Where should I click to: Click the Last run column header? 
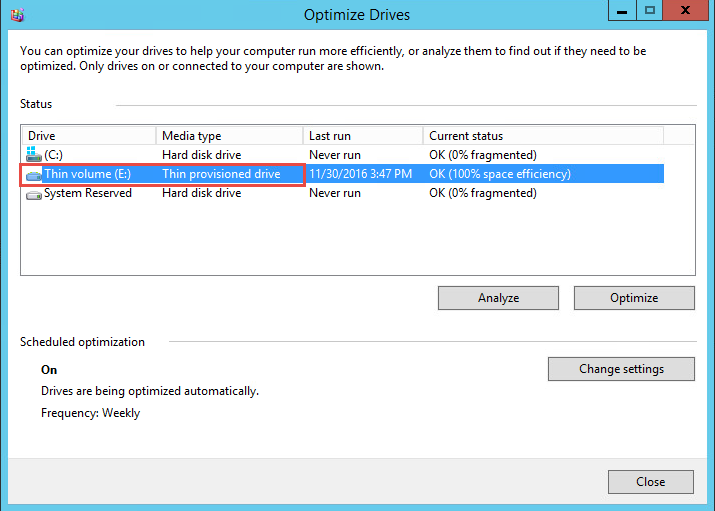[363, 135]
